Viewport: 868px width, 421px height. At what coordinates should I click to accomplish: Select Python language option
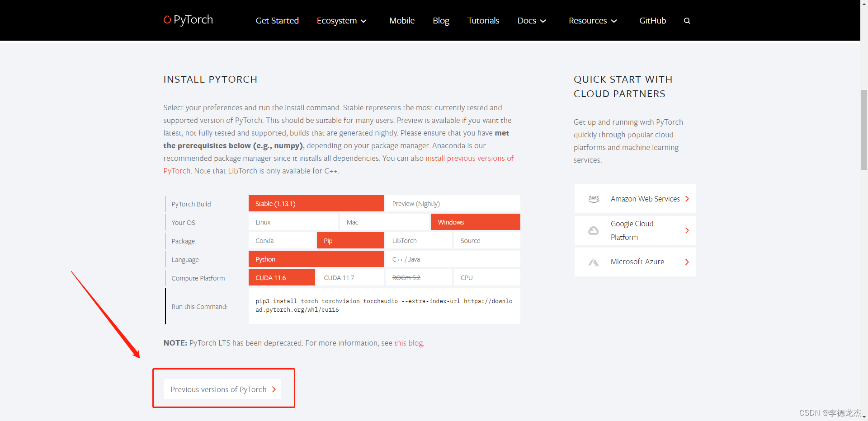point(316,259)
